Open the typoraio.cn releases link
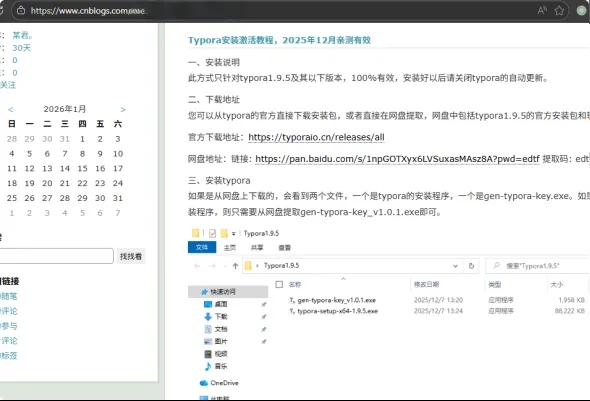 [316, 137]
